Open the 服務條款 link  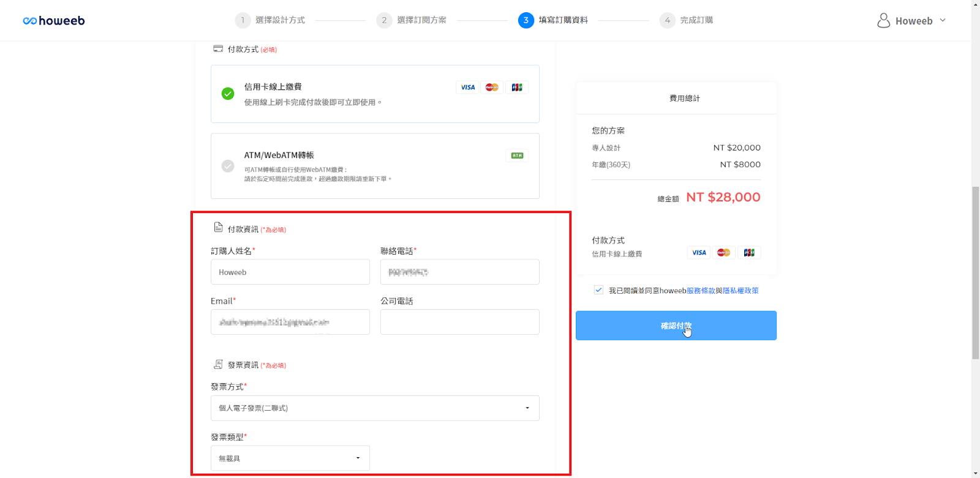[701, 291]
